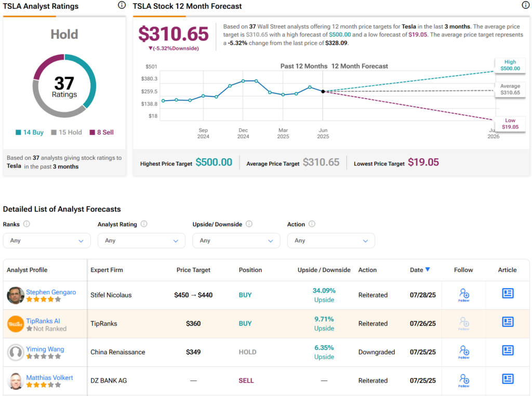Screen dimensions: 532x396
Task: Follow analyst Matthias Volkert
Action: 464,380
